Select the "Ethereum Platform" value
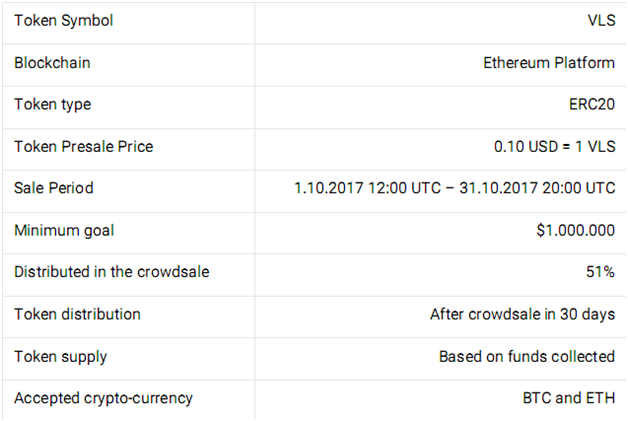628x421 pixels. point(549,62)
